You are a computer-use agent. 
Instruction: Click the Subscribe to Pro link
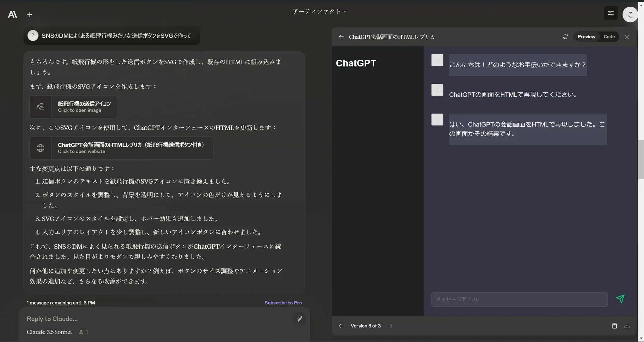[x=283, y=303]
